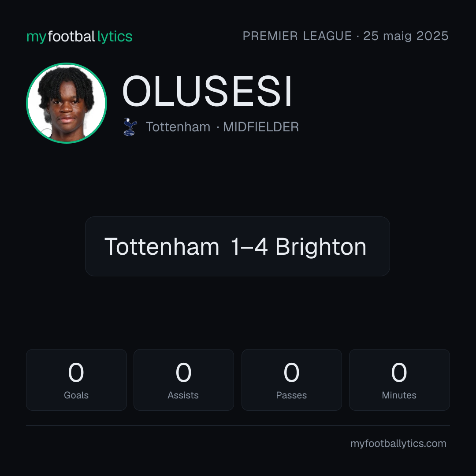Image resolution: width=476 pixels, height=476 pixels.
Task: Click the zero value above Passes
Action: 291,372
